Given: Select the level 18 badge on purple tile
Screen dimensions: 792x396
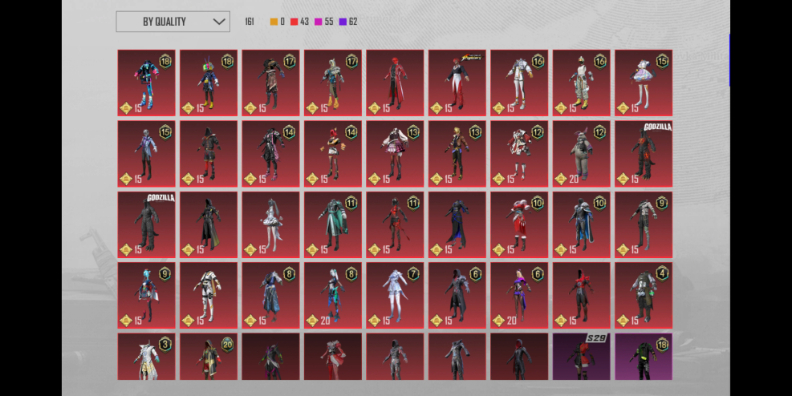Looking at the screenshot, I should [662, 344].
